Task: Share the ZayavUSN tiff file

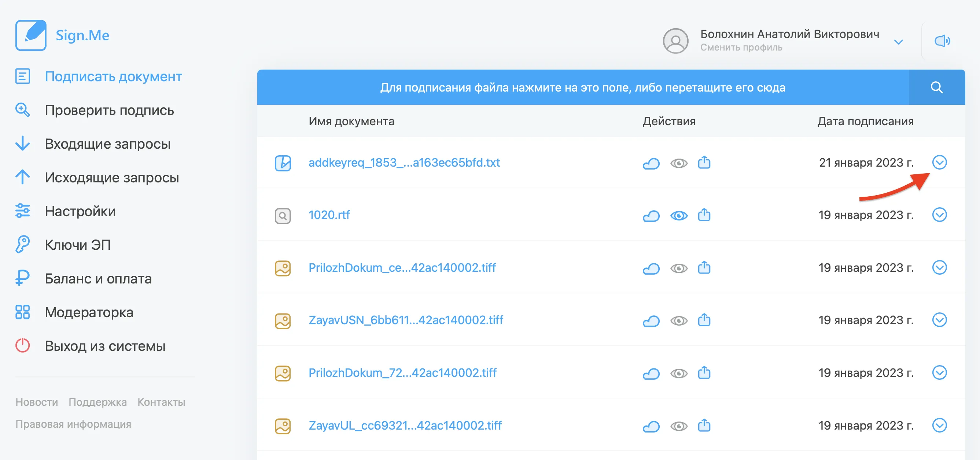Action: (x=704, y=320)
